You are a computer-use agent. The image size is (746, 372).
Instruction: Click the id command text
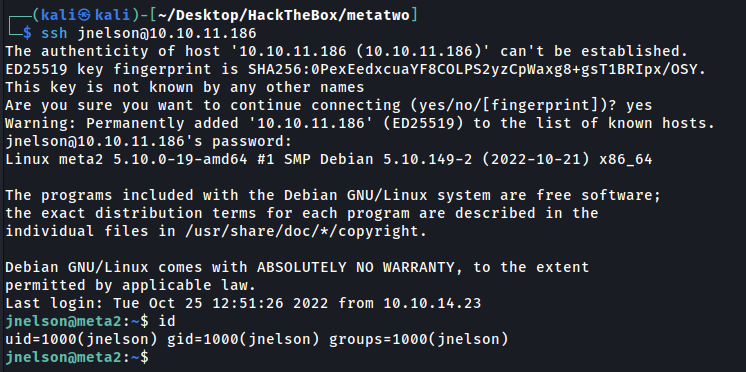point(167,321)
